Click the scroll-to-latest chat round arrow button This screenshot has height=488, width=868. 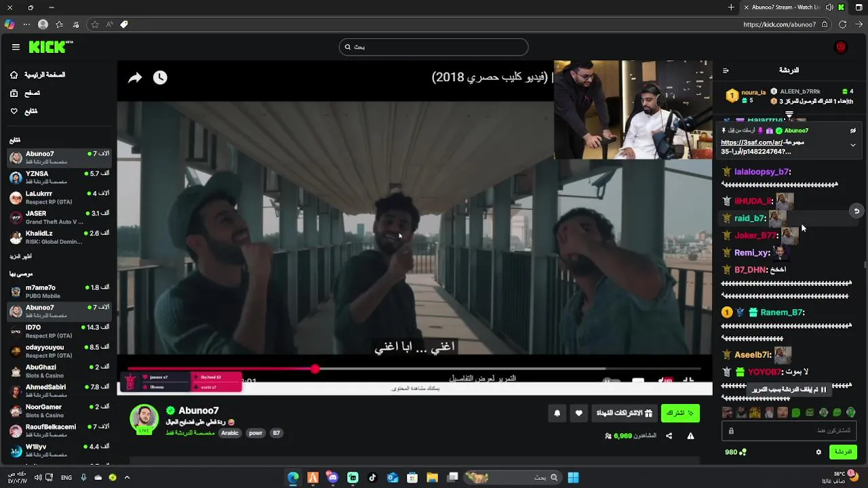(x=856, y=211)
